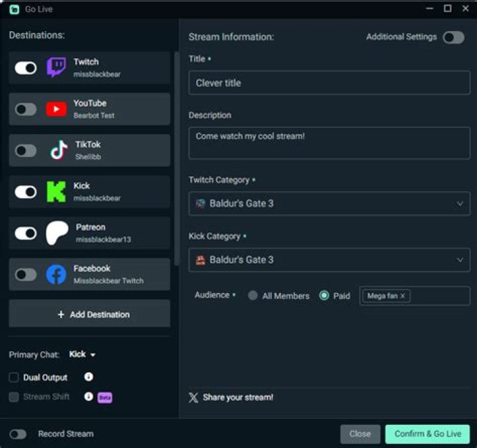Turn on the Facebook destination toggle
The image size is (477, 448).
[26, 274]
